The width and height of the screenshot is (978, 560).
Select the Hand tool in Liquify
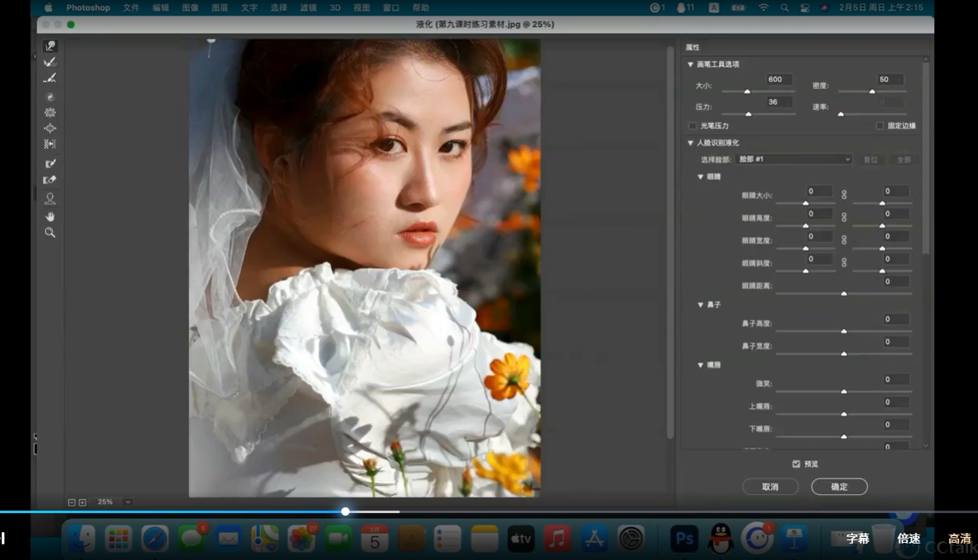tap(50, 216)
